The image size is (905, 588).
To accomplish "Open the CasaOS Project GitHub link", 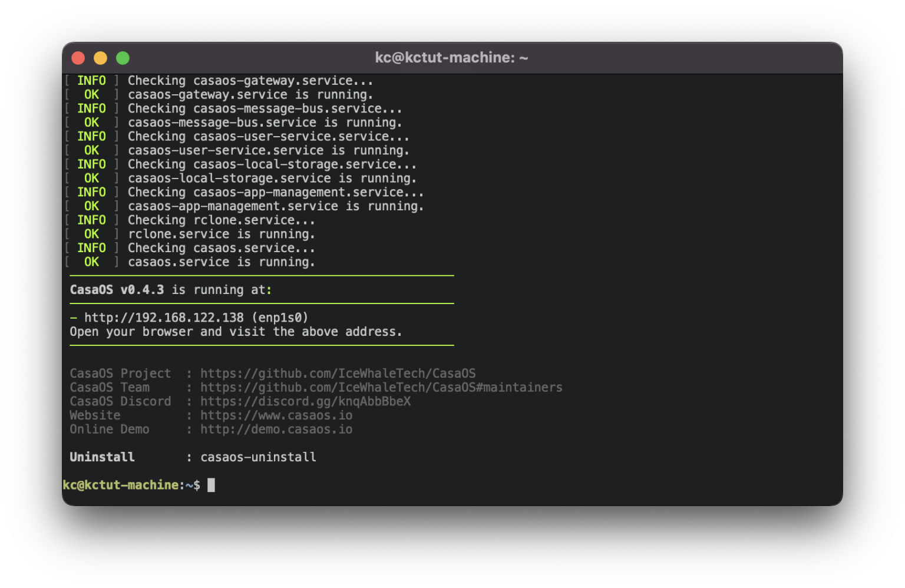I will [x=338, y=374].
